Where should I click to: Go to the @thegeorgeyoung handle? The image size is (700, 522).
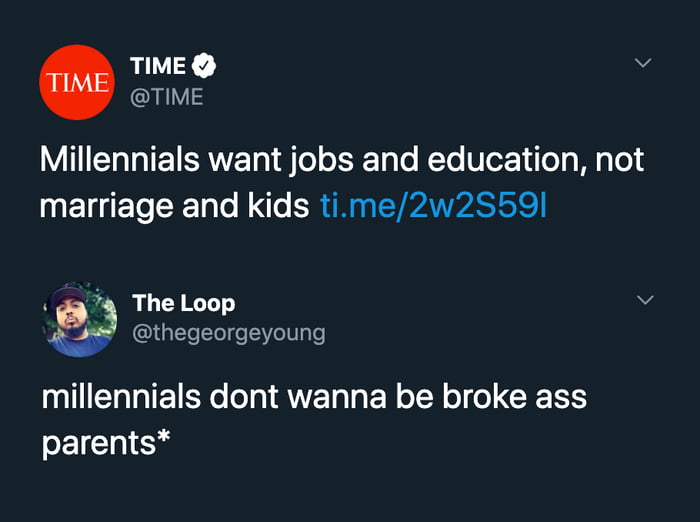pos(228,332)
